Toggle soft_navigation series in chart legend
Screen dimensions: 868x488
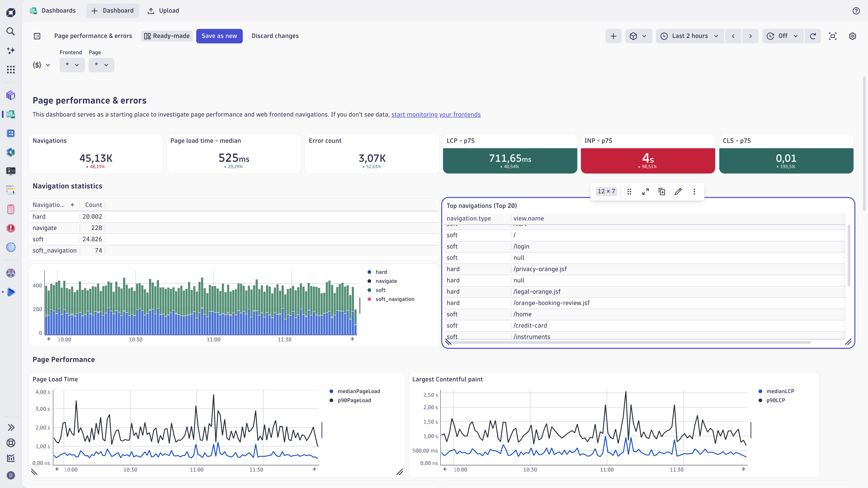coord(395,299)
